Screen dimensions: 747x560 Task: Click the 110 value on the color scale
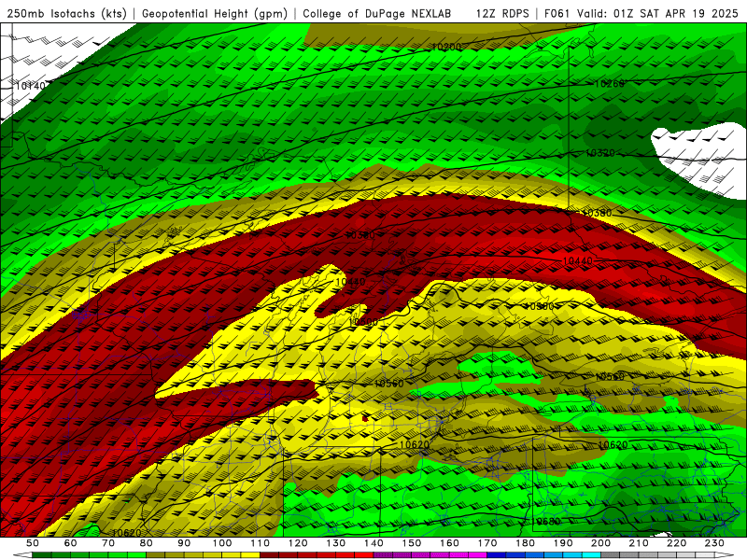point(261,543)
